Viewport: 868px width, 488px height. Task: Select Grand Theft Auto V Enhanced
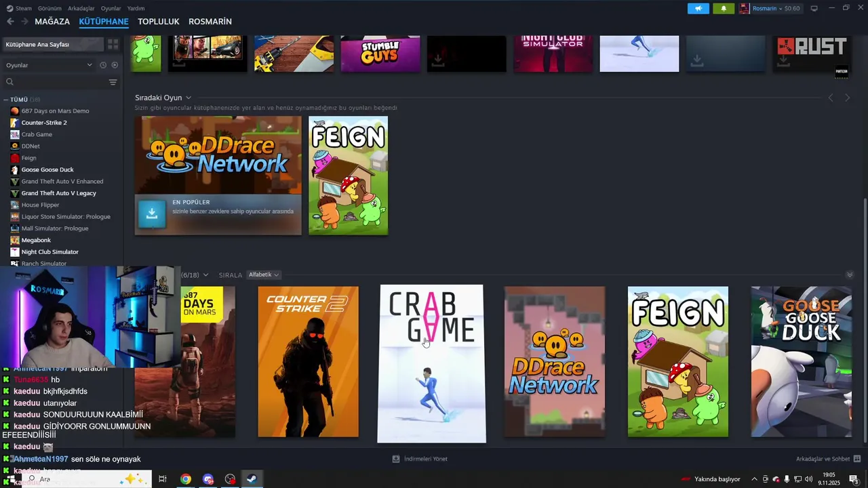(x=62, y=181)
